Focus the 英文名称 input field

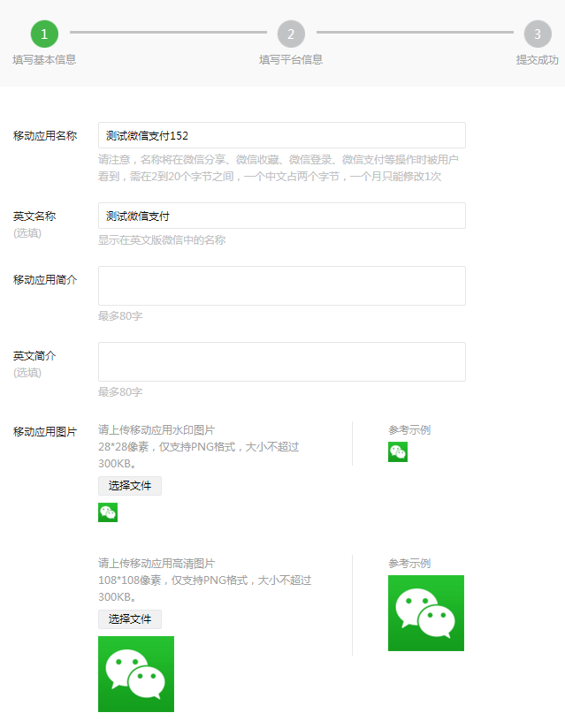281,216
